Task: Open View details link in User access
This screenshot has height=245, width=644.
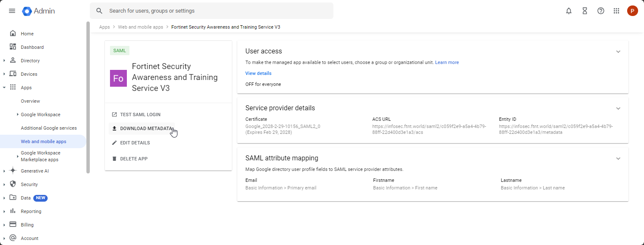Action: point(258,73)
